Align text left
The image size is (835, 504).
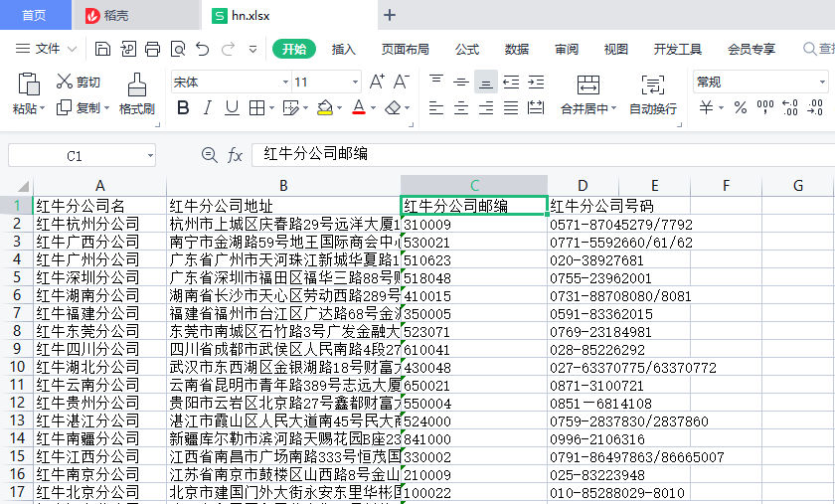tap(436, 107)
